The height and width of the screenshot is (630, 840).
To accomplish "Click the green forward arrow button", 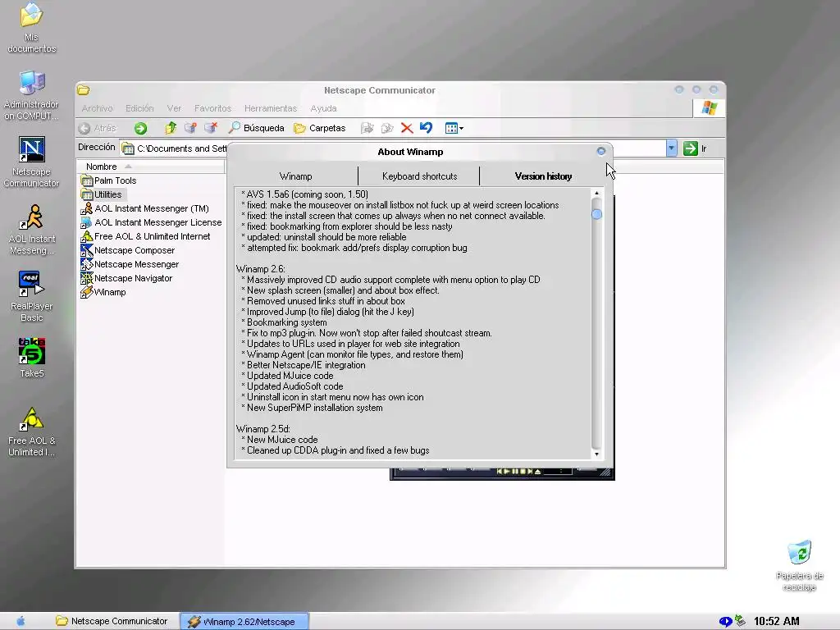I will (x=141, y=128).
